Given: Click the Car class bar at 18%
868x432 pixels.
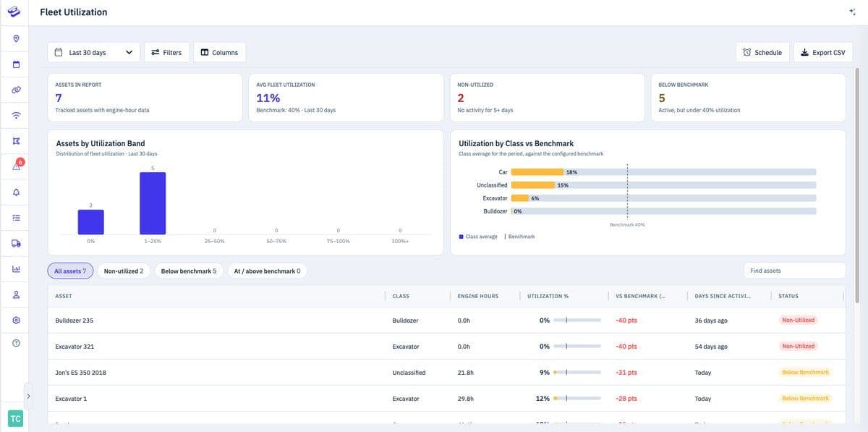Looking at the screenshot, I should [537, 172].
